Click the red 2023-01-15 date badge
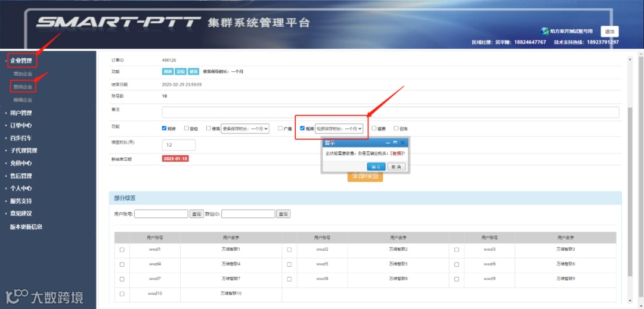Image resolution: width=644 pixels, height=309 pixels. (x=175, y=158)
